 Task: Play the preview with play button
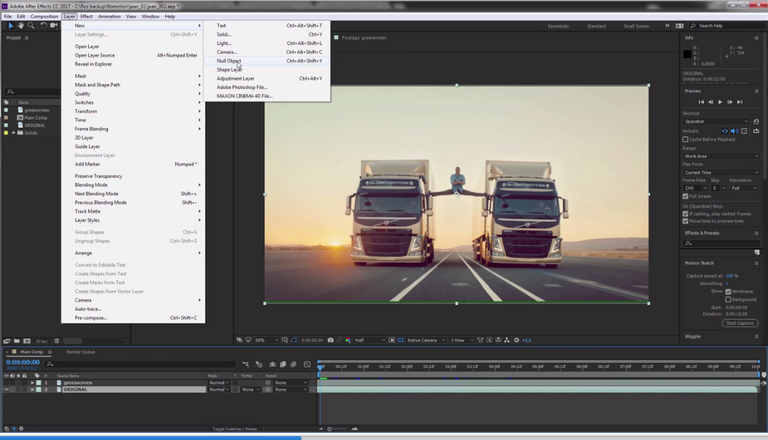[x=720, y=102]
